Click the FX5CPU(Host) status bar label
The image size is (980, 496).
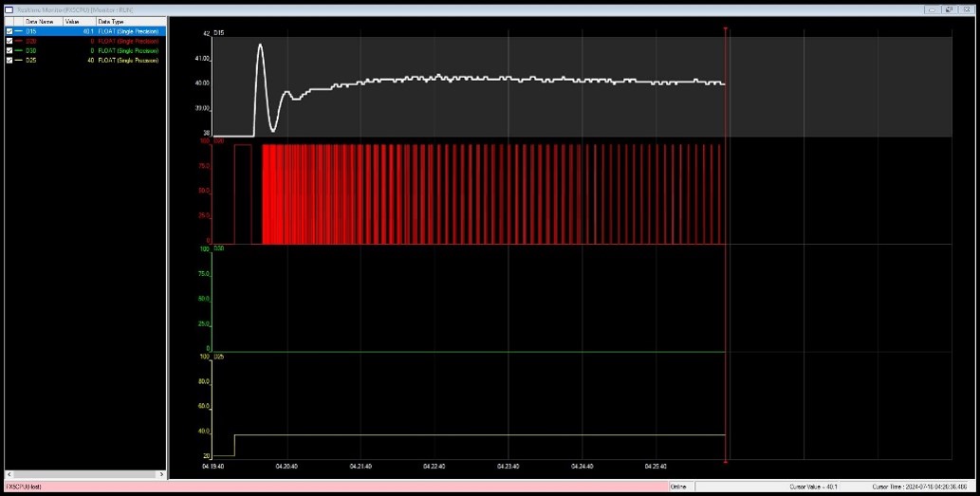(24, 487)
